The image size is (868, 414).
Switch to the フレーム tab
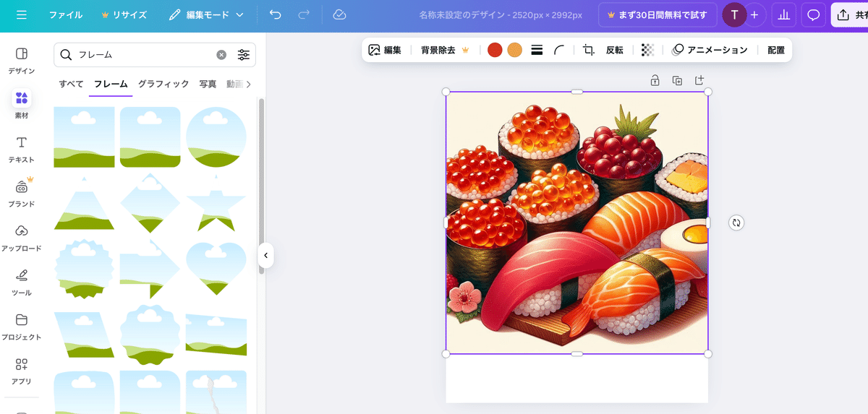pyautogui.click(x=111, y=84)
